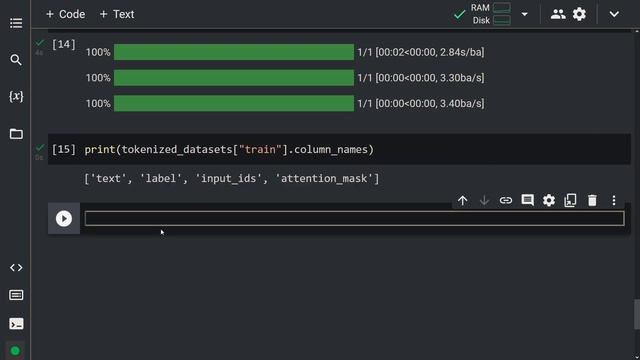Screen dimensions: 640x360
Task: Click the column names output list
Action: coord(231,178)
